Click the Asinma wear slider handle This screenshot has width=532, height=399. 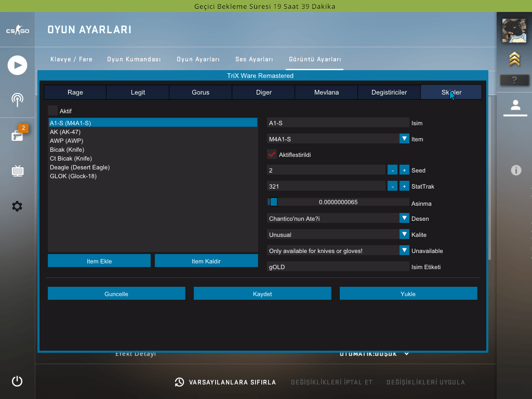pos(273,202)
